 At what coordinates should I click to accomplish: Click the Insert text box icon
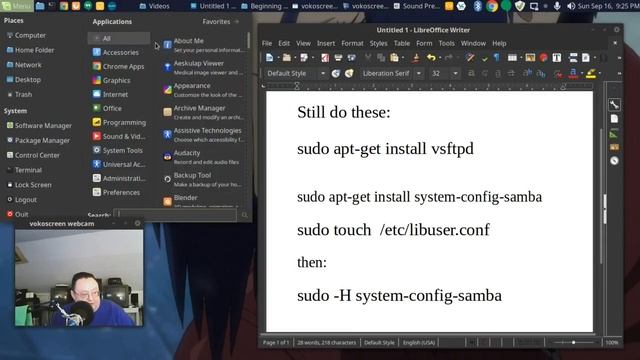(x=557, y=58)
